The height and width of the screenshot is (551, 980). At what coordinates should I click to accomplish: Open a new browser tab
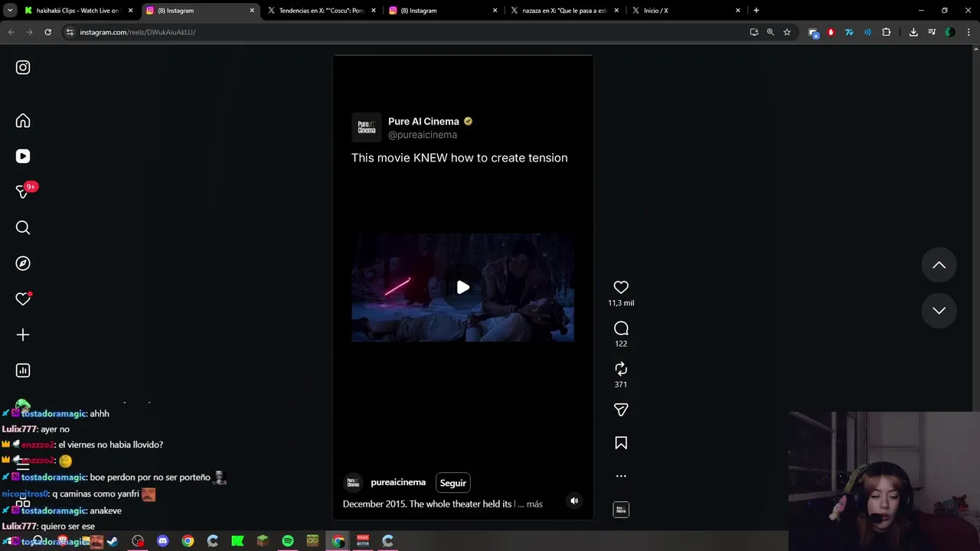point(756,11)
